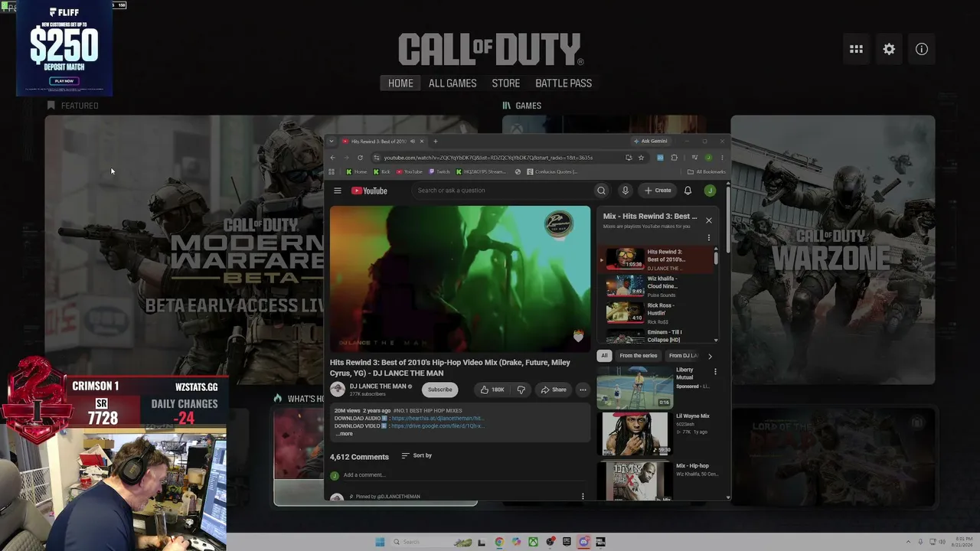
Task: Select the From the series chip
Action: pos(639,356)
